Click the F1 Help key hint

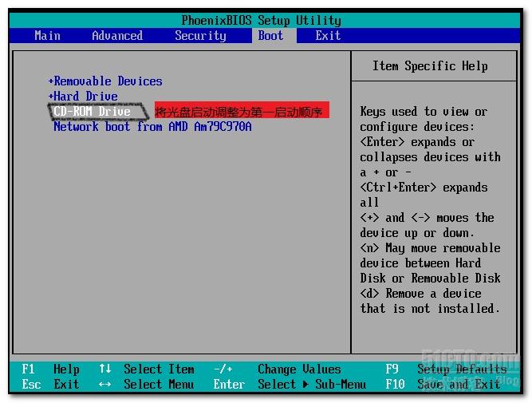(50, 369)
